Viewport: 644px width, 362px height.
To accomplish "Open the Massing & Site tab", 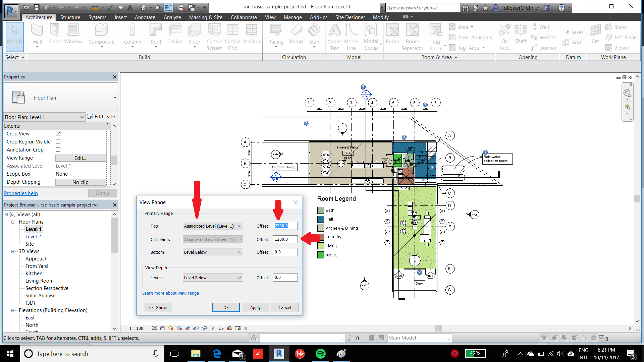I will pyautogui.click(x=206, y=17).
